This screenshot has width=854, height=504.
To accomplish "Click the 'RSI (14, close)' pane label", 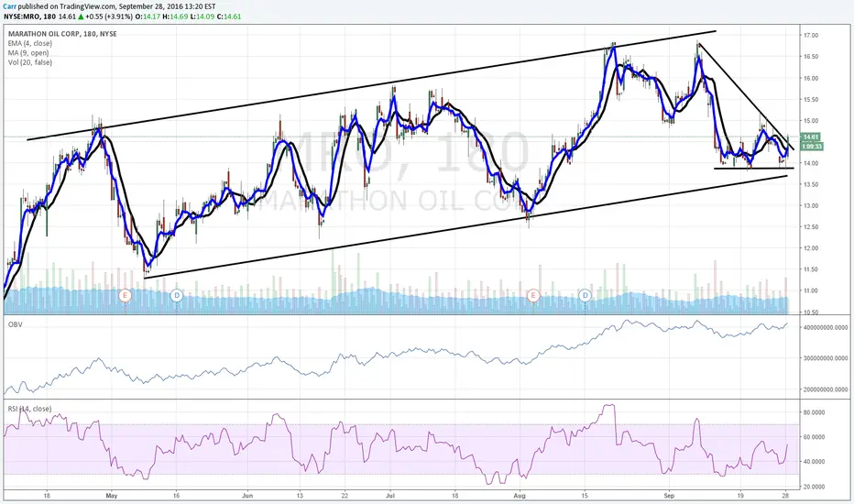I will [x=29, y=409].
